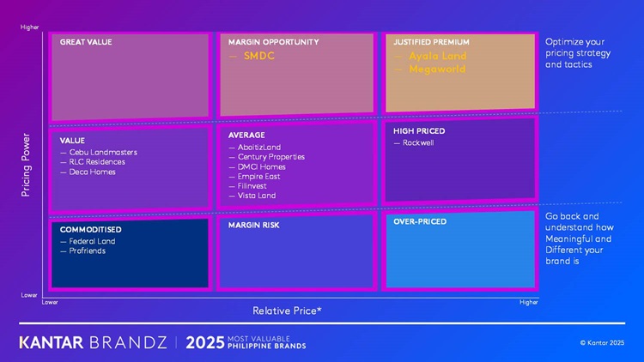Click the Higher label on the vertical axis

click(x=29, y=27)
